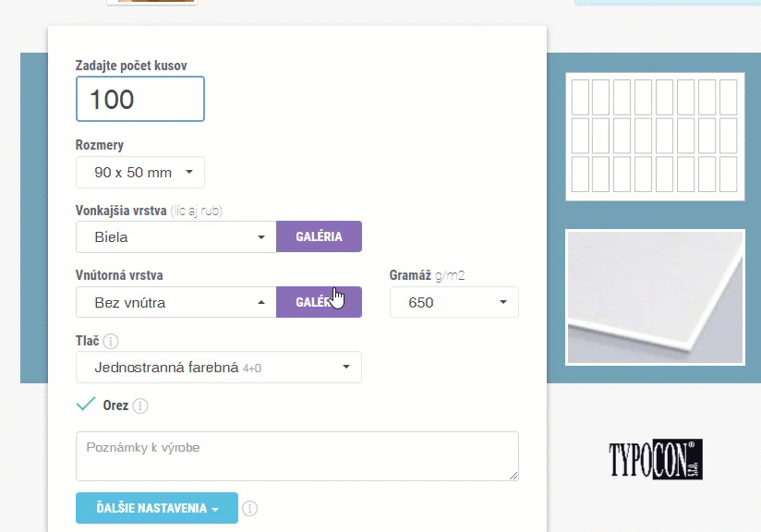Open the Vonkajšia vrstva Biela dropdown
Screen dimensions: 761x532
click(176, 236)
